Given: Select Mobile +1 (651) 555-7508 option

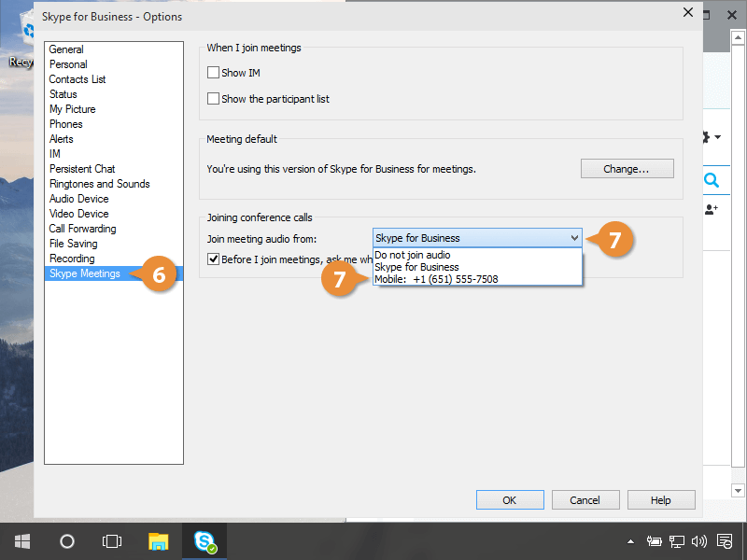Looking at the screenshot, I should pyautogui.click(x=436, y=279).
